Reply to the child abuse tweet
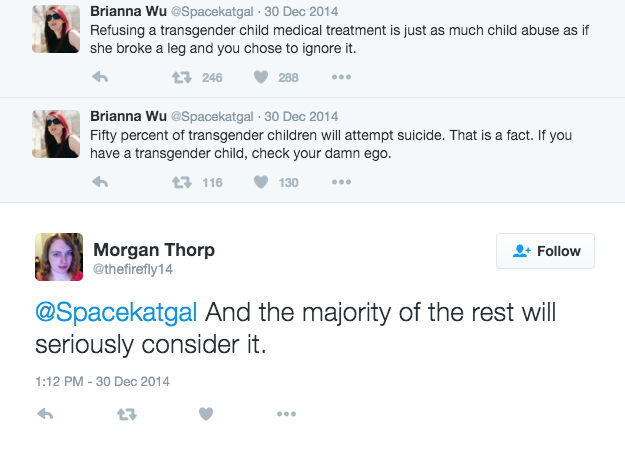Viewport: 625px width, 455px height. tap(100, 77)
